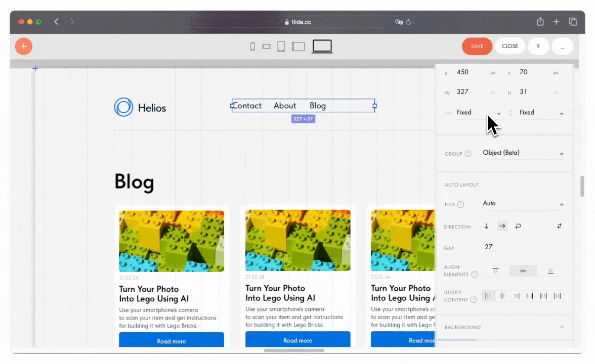595x364 pixels.
Task: Open the browser share icon
Action: pos(540,22)
